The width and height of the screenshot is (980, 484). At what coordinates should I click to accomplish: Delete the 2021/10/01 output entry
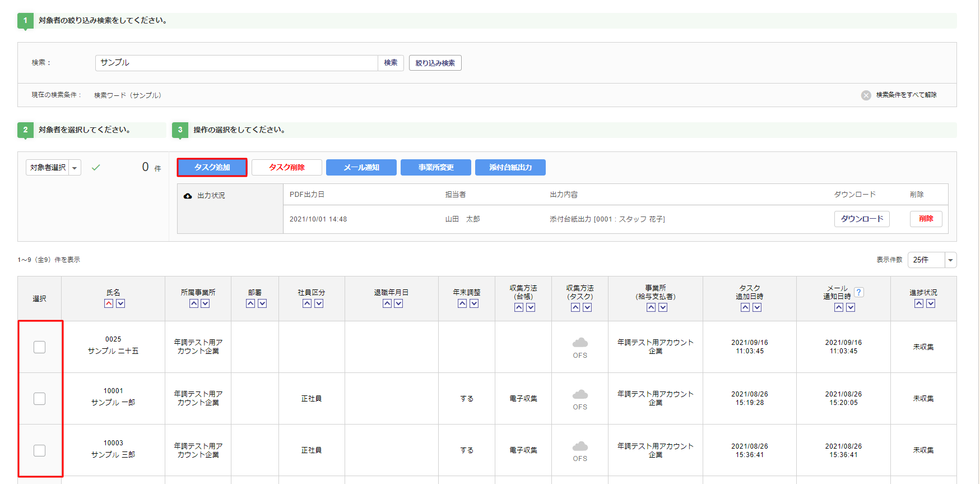(x=926, y=219)
